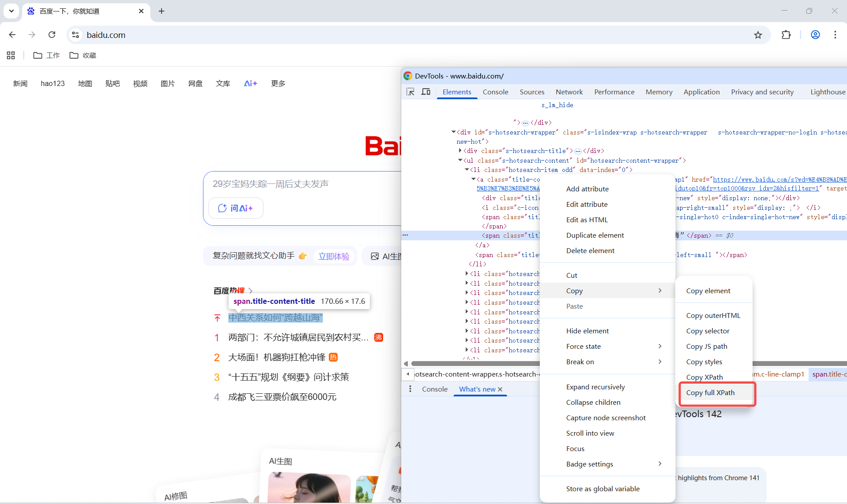Open the Chrome profile avatar icon
This screenshot has height=504, width=847.
(x=815, y=35)
